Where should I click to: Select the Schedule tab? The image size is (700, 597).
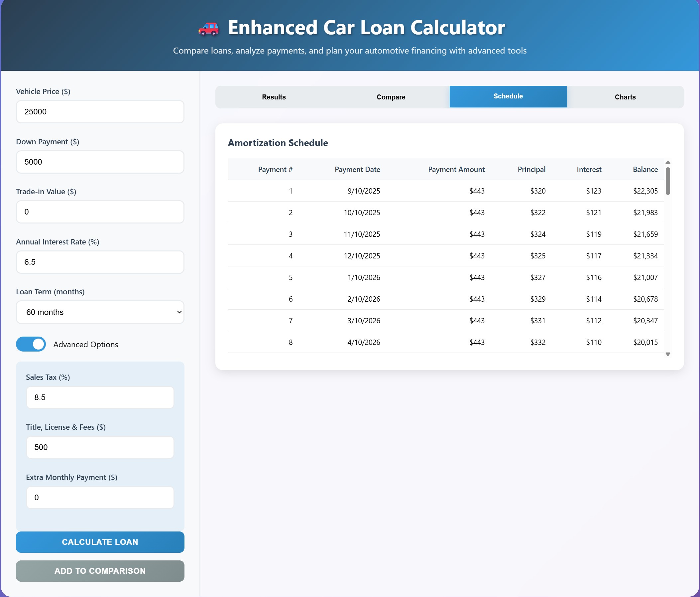pos(508,96)
